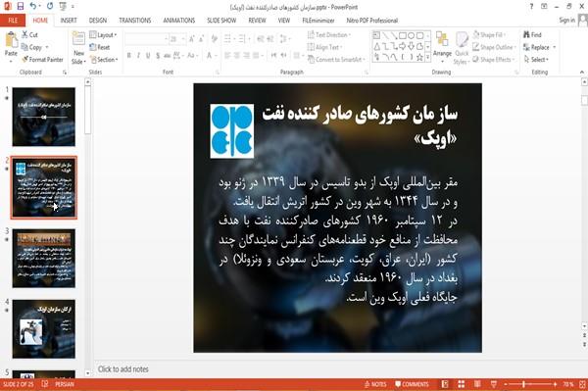Select slide 3 thumbnail

(x=44, y=259)
